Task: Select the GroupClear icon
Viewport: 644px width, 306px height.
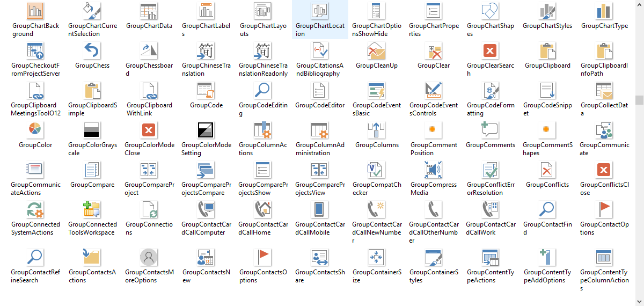Action: click(x=434, y=51)
